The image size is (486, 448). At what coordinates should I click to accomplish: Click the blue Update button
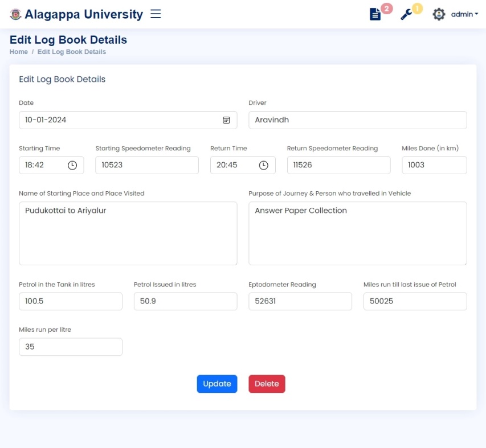pyautogui.click(x=217, y=384)
